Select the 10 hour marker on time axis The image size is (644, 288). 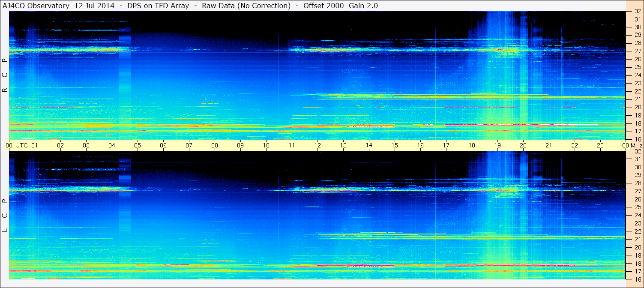[266, 145]
